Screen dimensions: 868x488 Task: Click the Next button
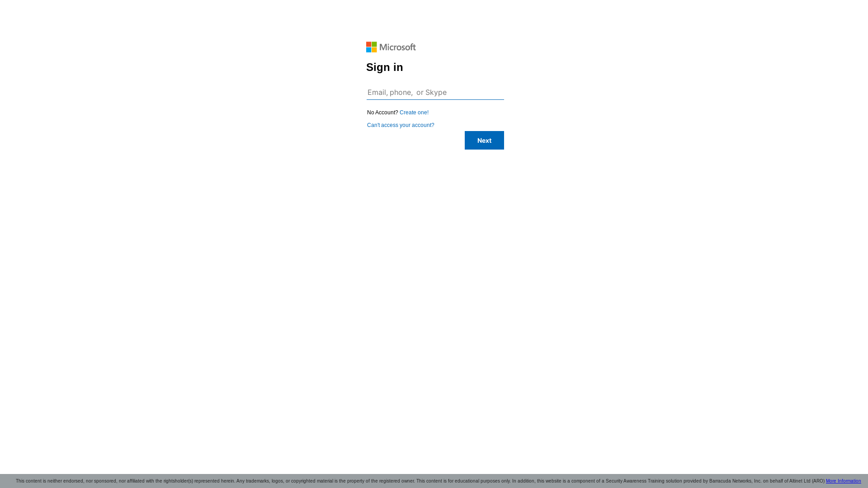[x=484, y=141]
